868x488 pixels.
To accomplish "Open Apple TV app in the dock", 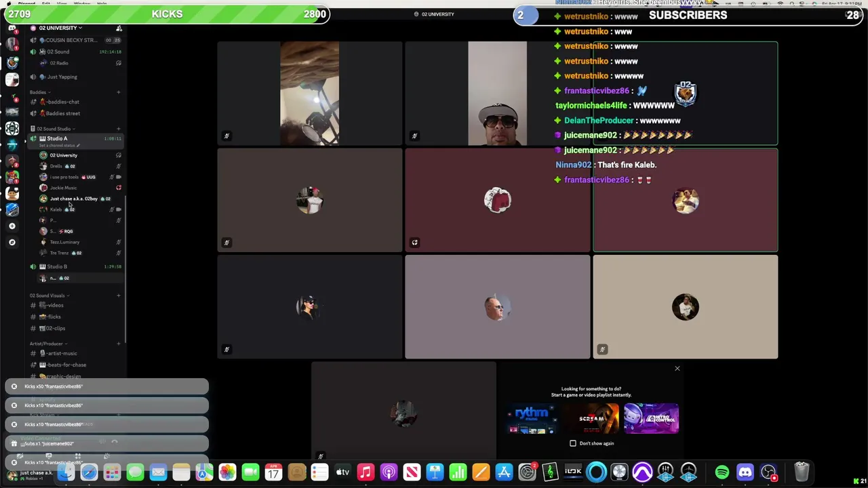I will [x=342, y=472].
